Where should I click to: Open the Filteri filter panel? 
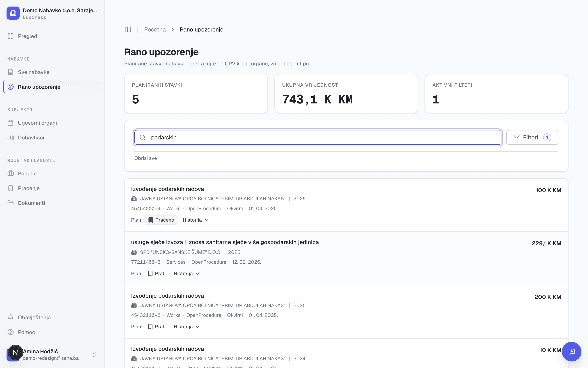coord(532,138)
